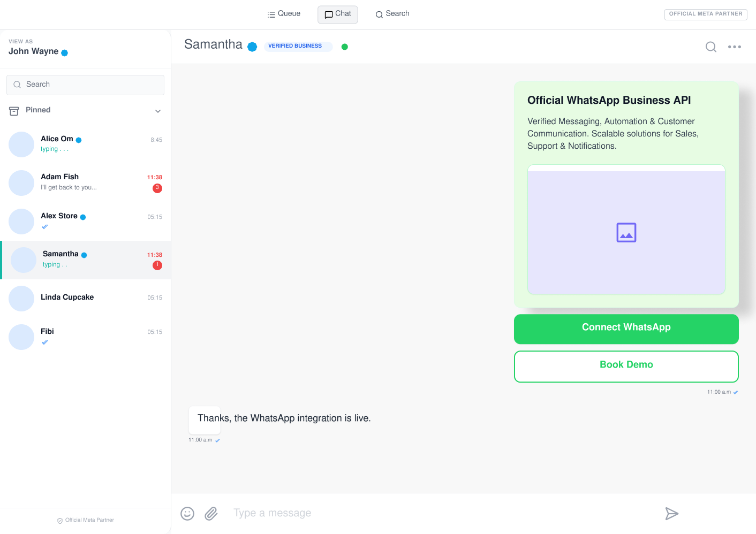Click Linda Cupcake's avatar circle
Screen dimensions: 756x534
pos(21,299)
